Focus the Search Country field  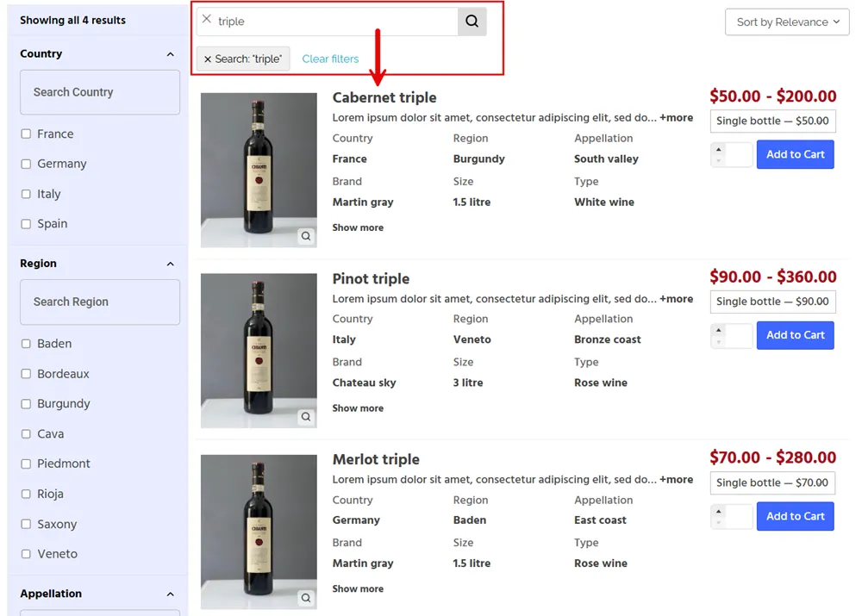pos(100,92)
